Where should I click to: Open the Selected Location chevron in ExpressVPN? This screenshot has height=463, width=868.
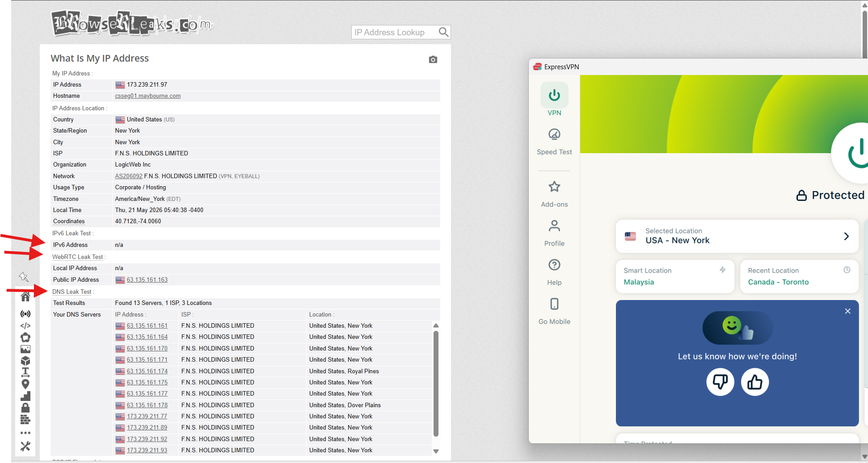pos(846,236)
